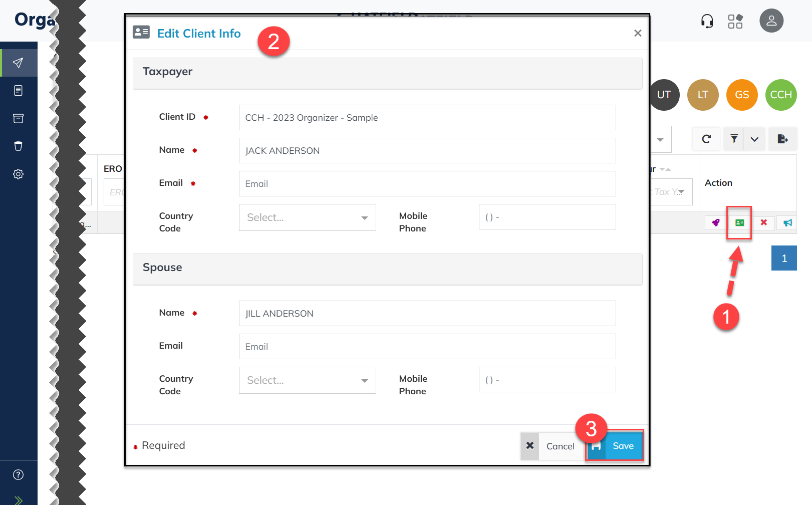Click Save in Edit Client Info
The height and width of the screenshot is (505, 812).
click(615, 446)
